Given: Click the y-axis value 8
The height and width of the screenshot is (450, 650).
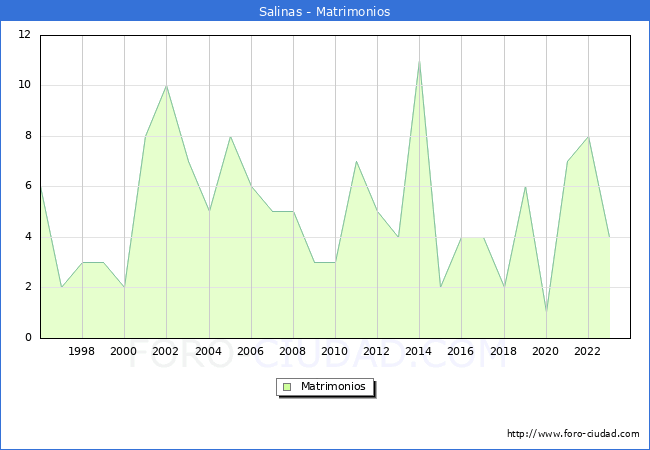Looking at the screenshot, I should pos(28,135).
